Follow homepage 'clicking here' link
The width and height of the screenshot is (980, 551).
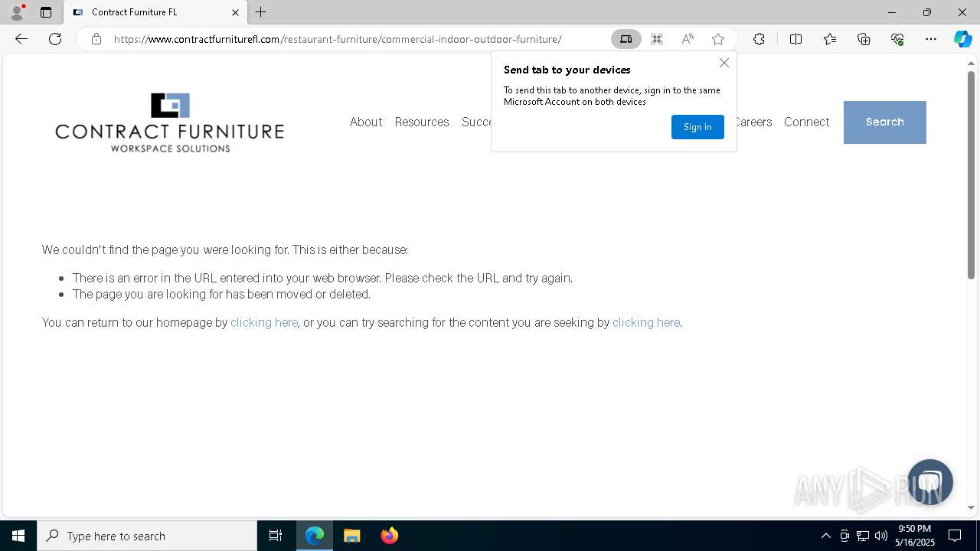[x=264, y=322]
